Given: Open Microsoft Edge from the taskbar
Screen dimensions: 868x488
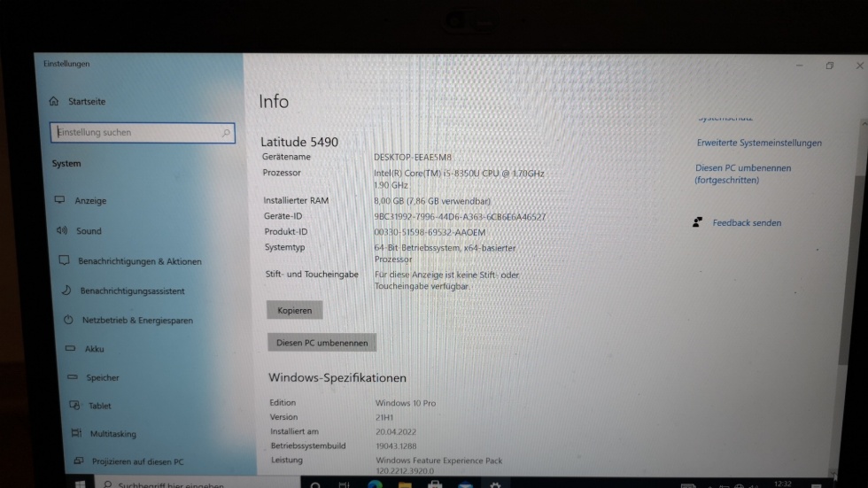Looking at the screenshot, I should (x=375, y=484).
